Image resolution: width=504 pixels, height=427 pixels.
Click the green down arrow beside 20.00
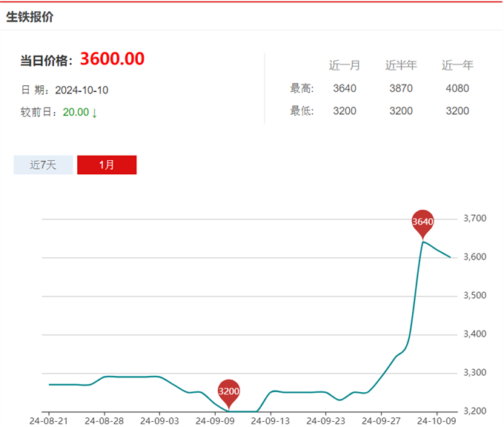[x=95, y=113]
